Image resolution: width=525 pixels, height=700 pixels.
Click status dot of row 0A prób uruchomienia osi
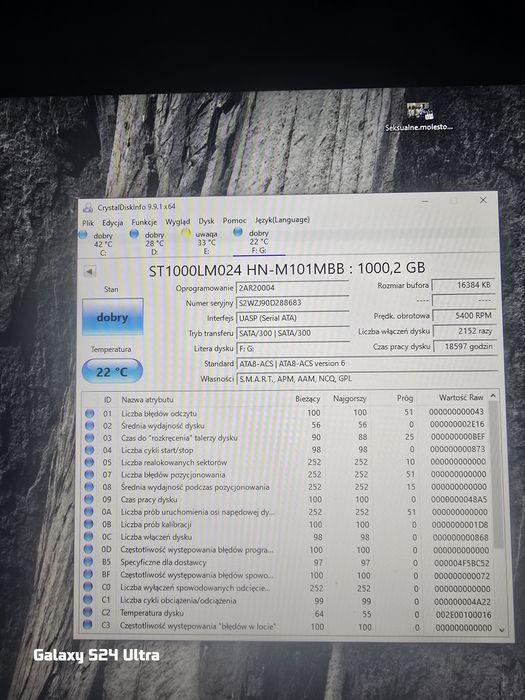tap(89, 512)
